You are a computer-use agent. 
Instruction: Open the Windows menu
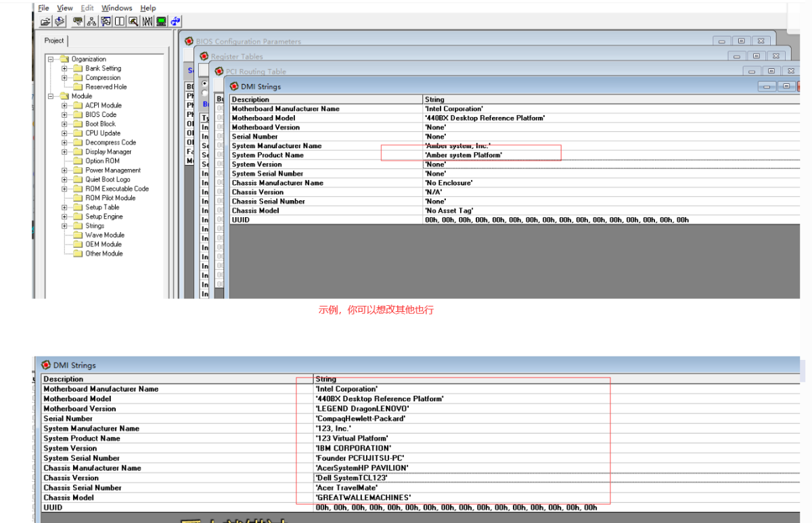click(x=117, y=8)
